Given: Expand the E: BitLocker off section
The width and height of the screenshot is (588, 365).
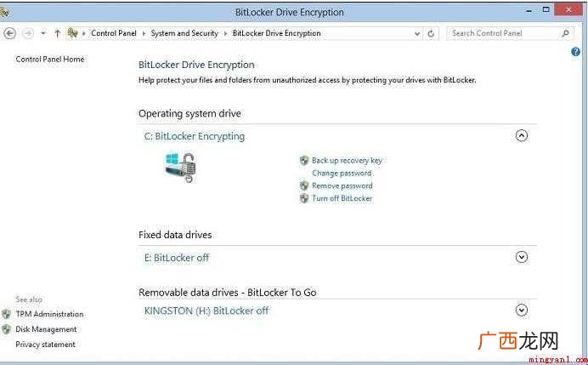Looking at the screenshot, I should point(522,257).
